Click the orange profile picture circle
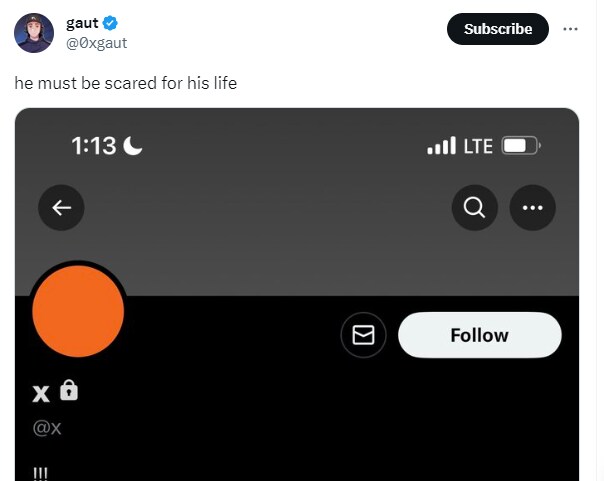Viewport: 604px width, 481px height. point(78,311)
